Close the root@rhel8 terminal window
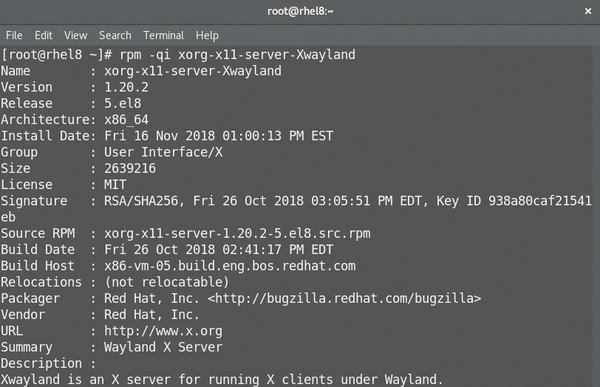 pos(588,11)
